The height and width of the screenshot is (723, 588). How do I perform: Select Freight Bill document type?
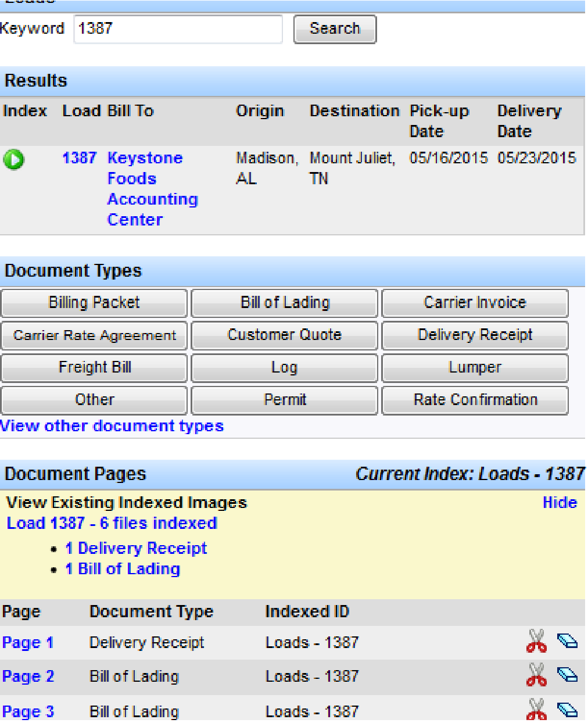[x=94, y=368]
